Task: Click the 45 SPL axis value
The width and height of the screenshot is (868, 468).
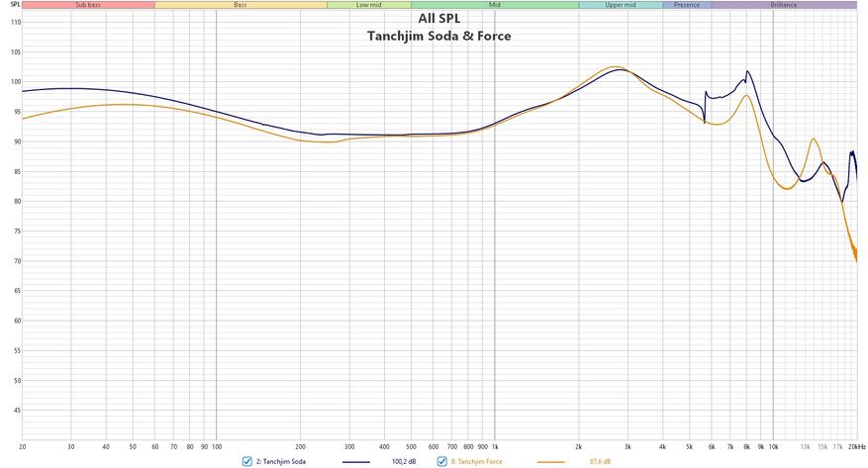Action: click(x=17, y=411)
